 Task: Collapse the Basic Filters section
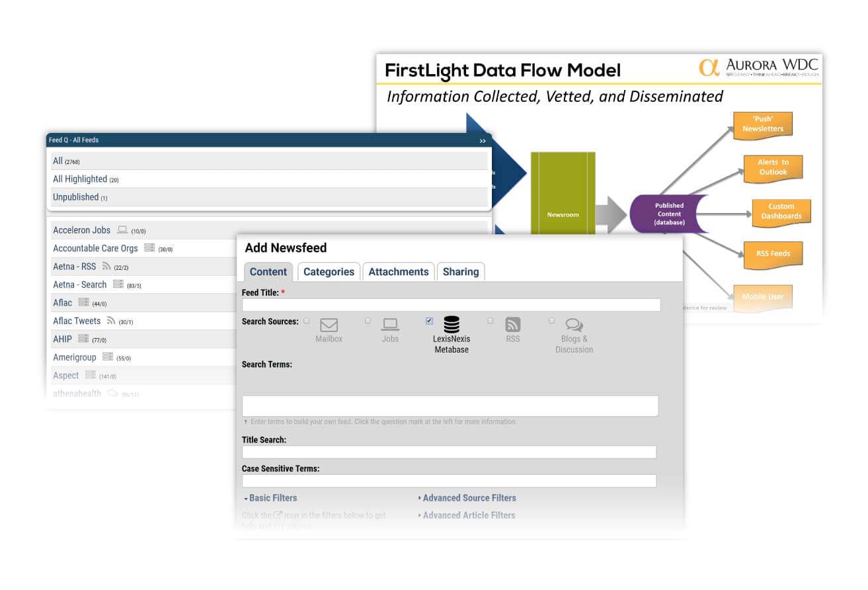pos(270,498)
